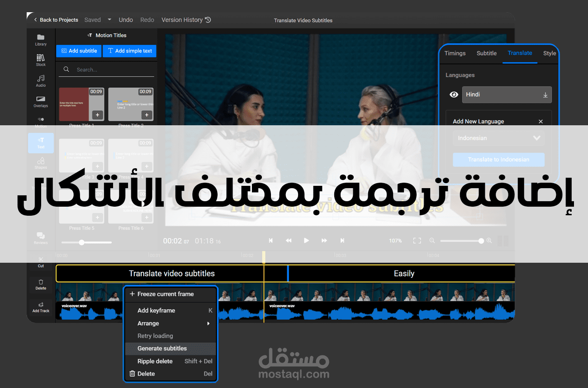Select the Press Title 1 thumbnail

pos(81,104)
